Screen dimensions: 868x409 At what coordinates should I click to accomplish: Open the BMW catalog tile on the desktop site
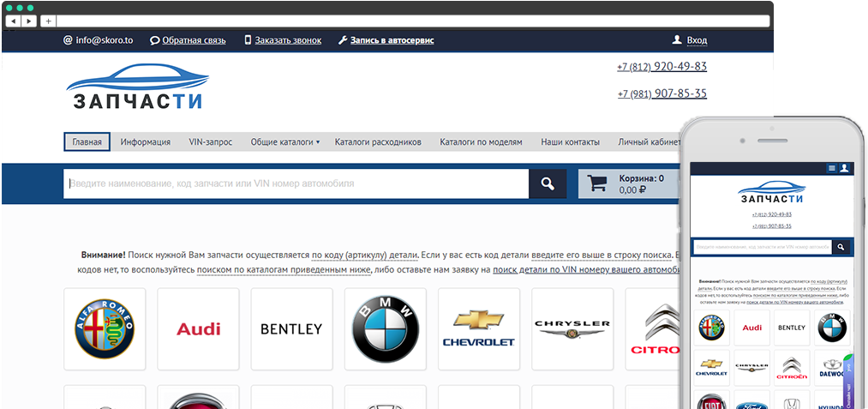click(x=386, y=329)
